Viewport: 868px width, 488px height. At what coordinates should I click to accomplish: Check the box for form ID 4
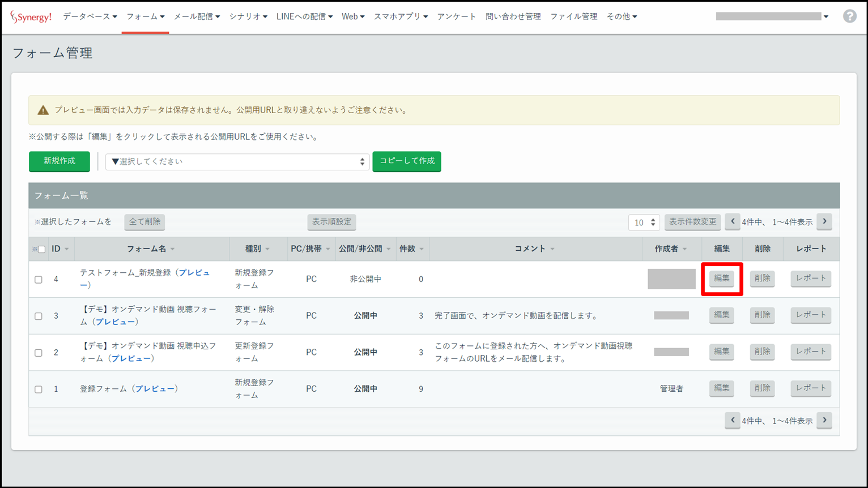39,280
